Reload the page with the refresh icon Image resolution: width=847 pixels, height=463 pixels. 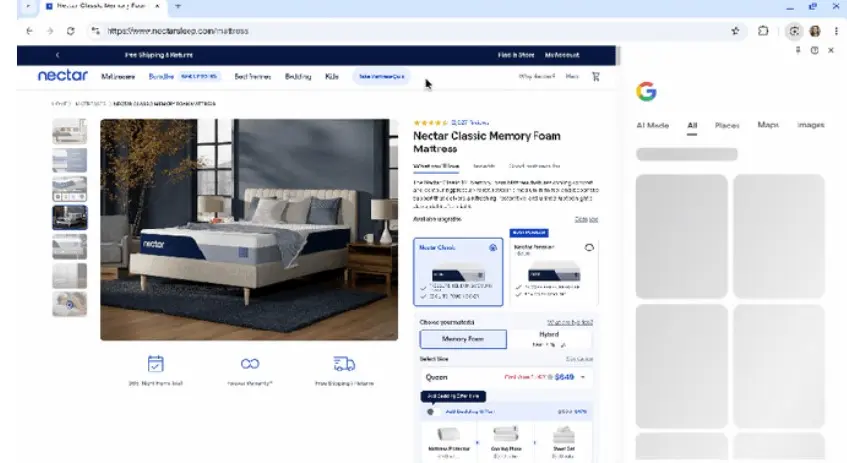71,31
